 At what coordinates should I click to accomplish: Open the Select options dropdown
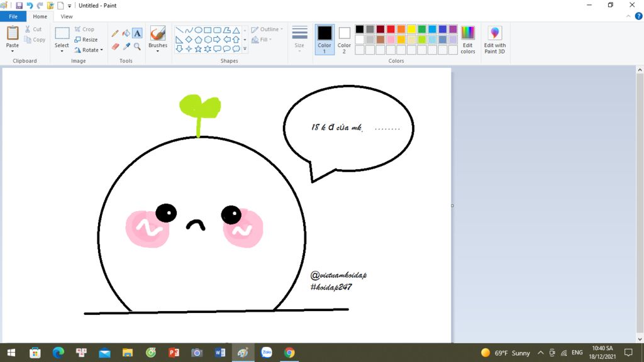62,52
